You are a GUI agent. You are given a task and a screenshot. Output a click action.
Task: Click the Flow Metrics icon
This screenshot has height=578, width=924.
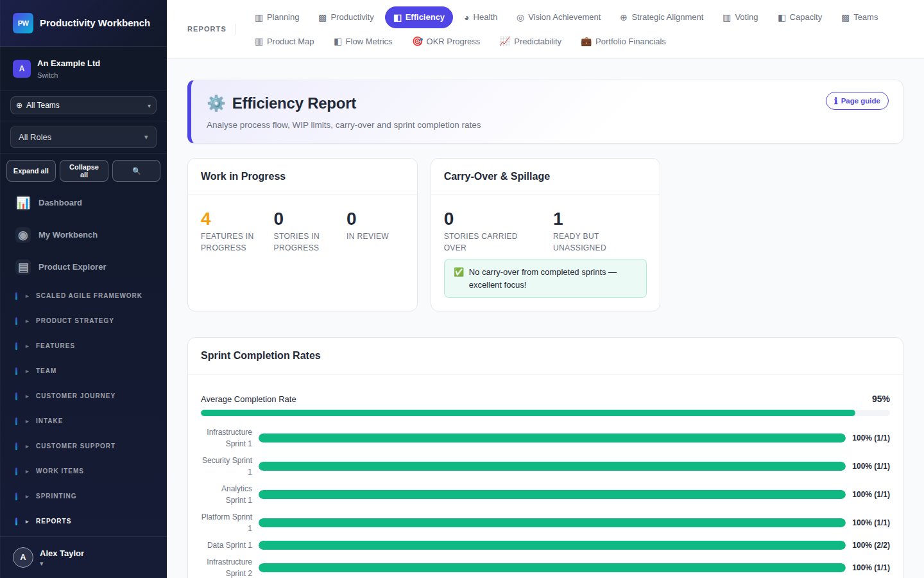tap(338, 42)
